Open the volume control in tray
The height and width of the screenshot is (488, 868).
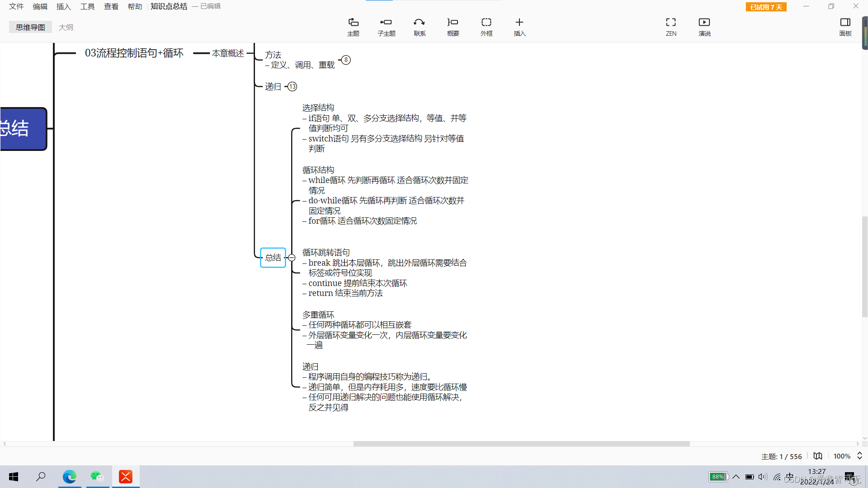[x=763, y=477]
